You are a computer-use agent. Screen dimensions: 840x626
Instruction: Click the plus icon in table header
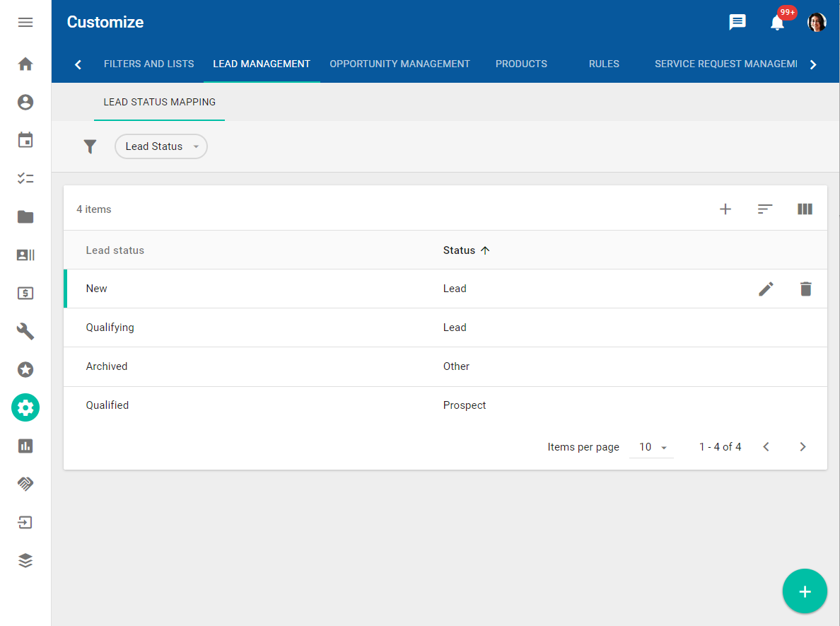pyautogui.click(x=725, y=209)
